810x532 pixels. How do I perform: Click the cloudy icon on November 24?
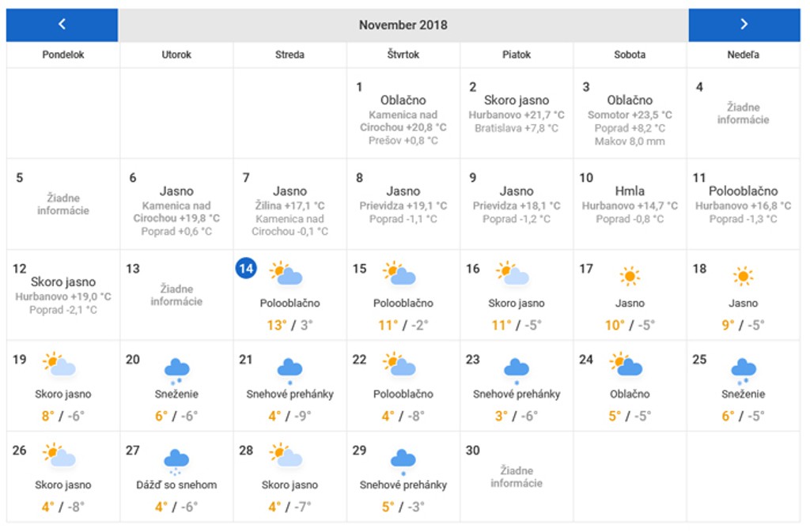tap(626, 365)
